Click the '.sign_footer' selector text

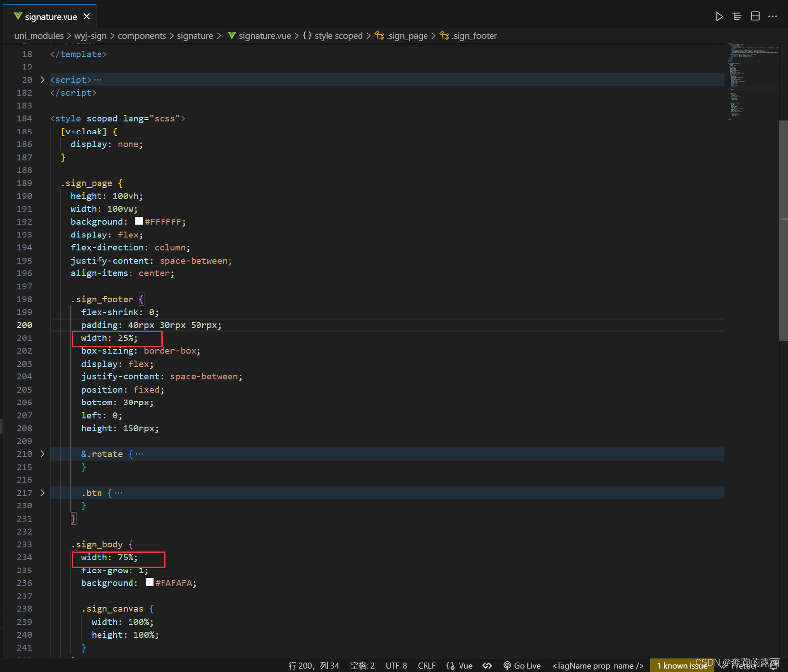point(102,299)
